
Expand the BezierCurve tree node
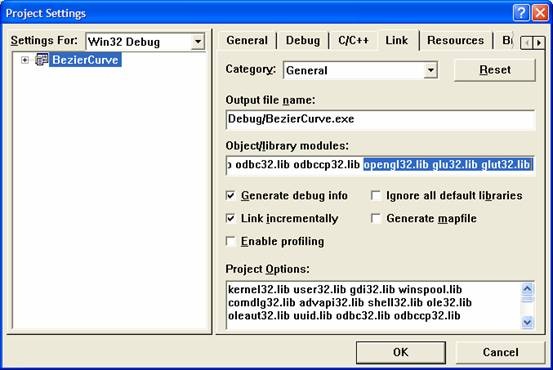[x=25, y=60]
